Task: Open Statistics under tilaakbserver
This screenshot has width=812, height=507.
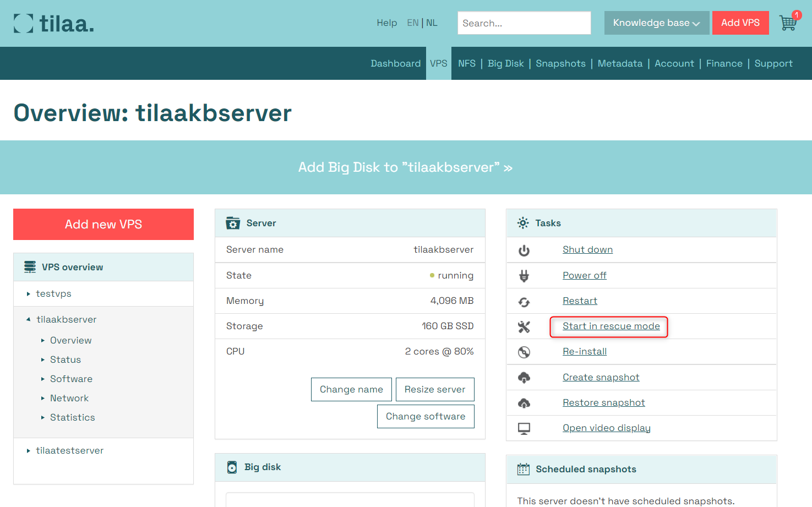Action: (73, 417)
